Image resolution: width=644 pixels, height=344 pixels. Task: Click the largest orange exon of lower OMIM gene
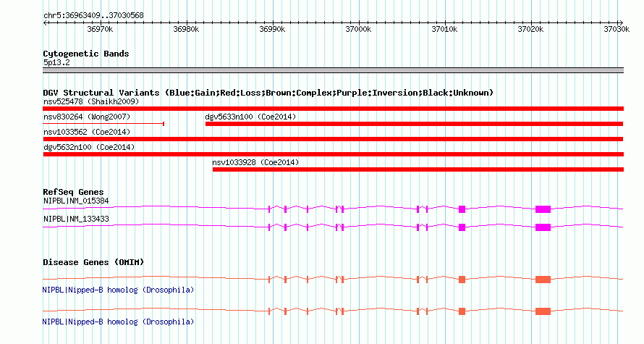tap(543, 311)
